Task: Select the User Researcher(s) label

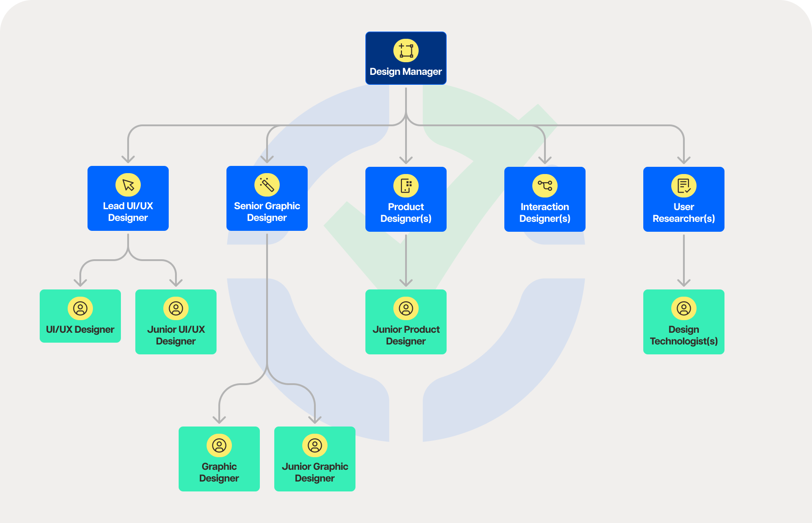Action: (684, 213)
